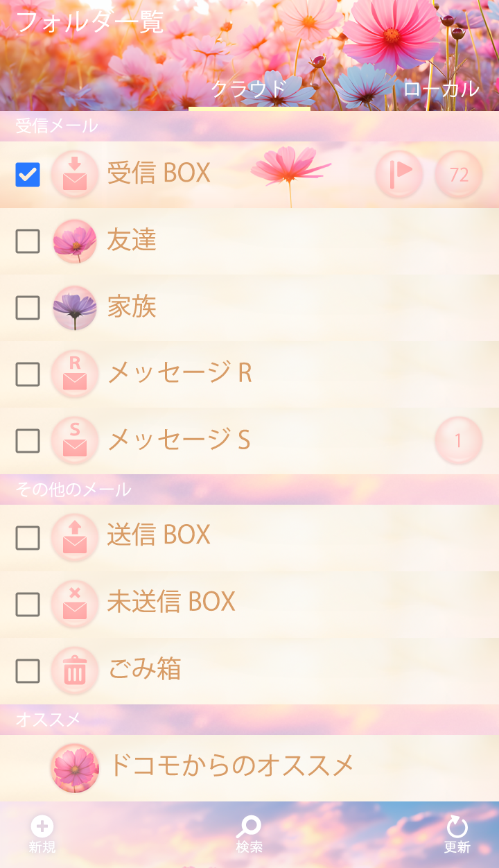
Task: Click the pink cosmos icon beside 友達
Action: [x=75, y=241]
